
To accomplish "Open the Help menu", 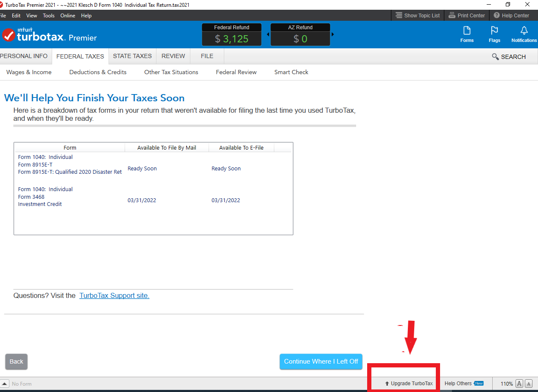I will coord(86,16).
